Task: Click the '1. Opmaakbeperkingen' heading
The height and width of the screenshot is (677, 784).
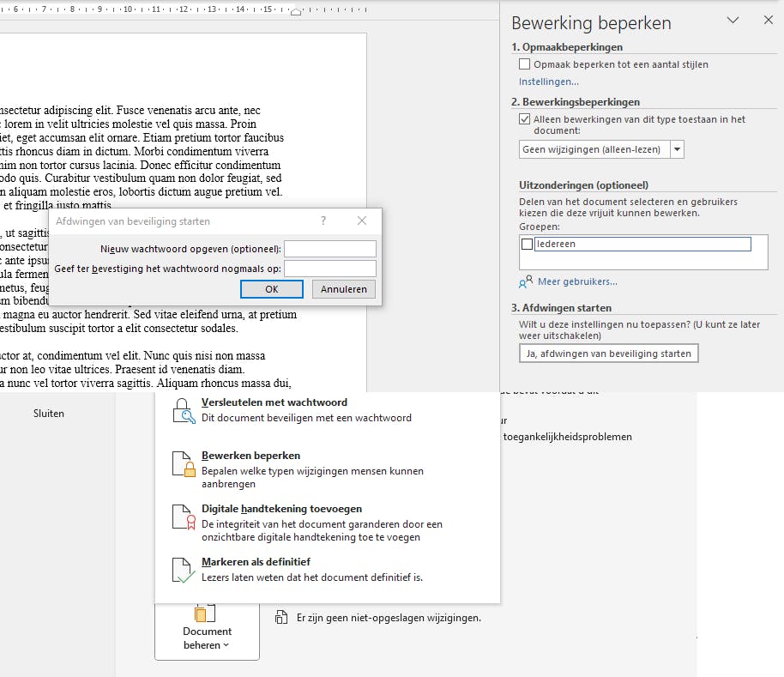Action: point(567,47)
